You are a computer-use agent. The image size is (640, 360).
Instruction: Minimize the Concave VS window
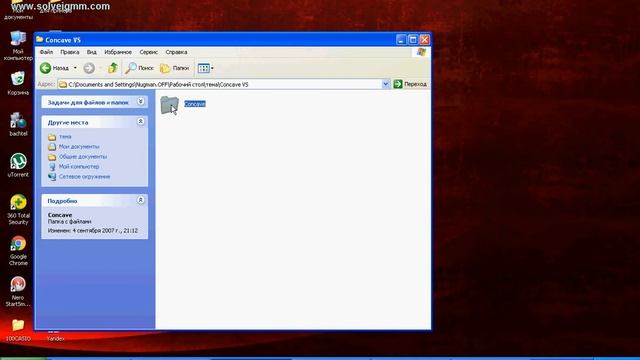pyautogui.click(x=401, y=40)
